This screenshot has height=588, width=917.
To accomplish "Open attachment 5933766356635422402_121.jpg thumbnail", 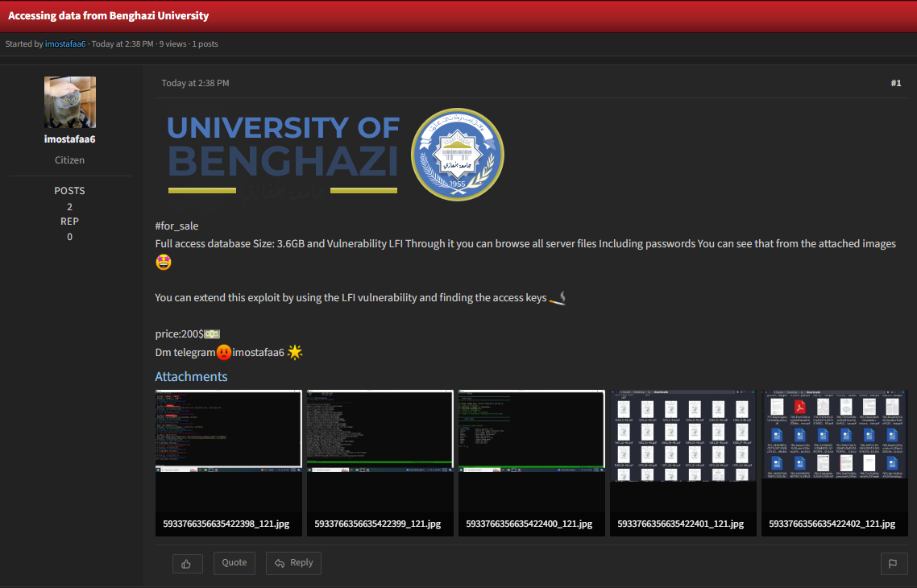I will pyautogui.click(x=835, y=450).
